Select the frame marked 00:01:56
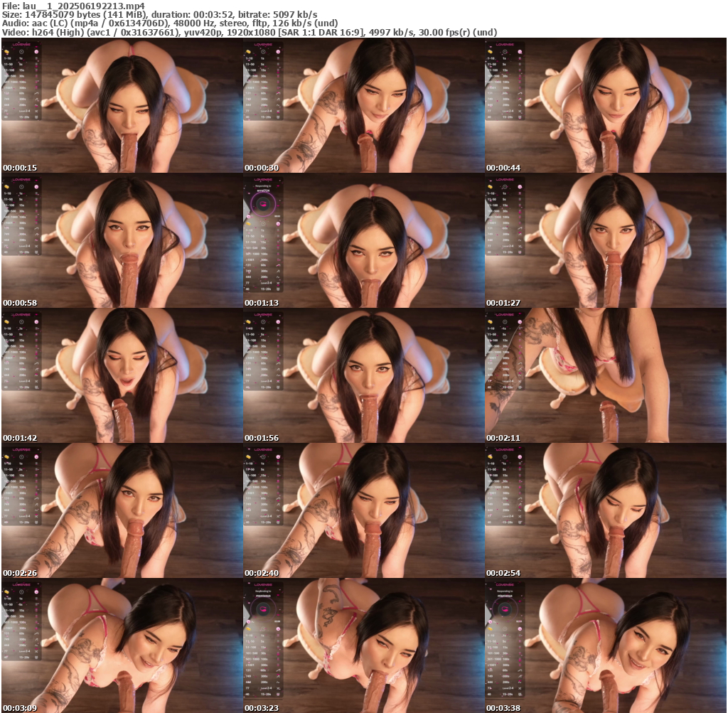 coord(363,376)
